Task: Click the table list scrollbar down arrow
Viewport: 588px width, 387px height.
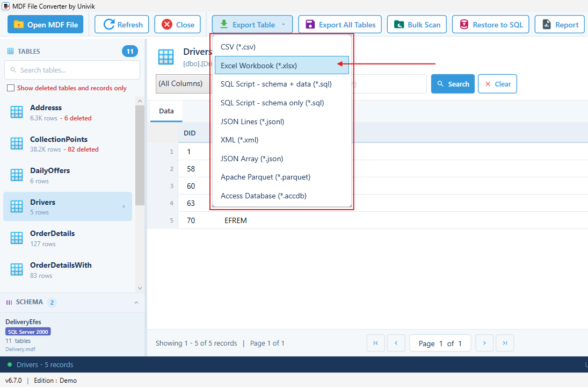Action: tap(140, 288)
